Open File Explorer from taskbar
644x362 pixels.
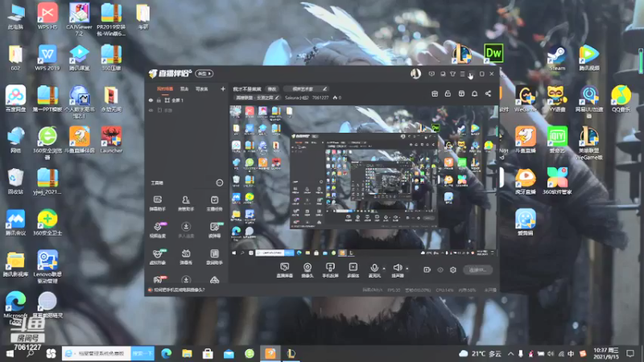point(187,353)
